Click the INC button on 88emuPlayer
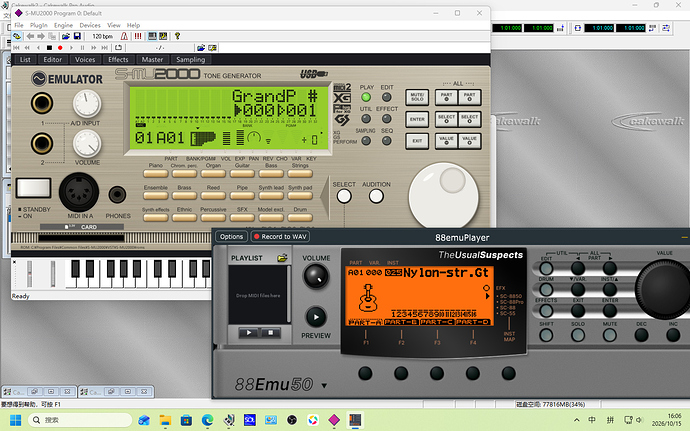Viewport: 690px width, 431px height. (x=673, y=335)
